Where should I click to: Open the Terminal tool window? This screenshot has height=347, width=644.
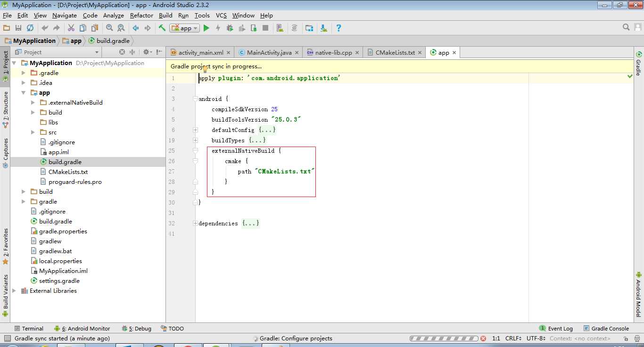(x=29, y=329)
